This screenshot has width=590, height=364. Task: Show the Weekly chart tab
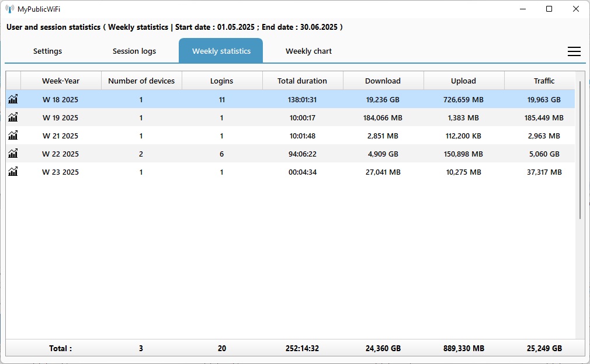[308, 51]
